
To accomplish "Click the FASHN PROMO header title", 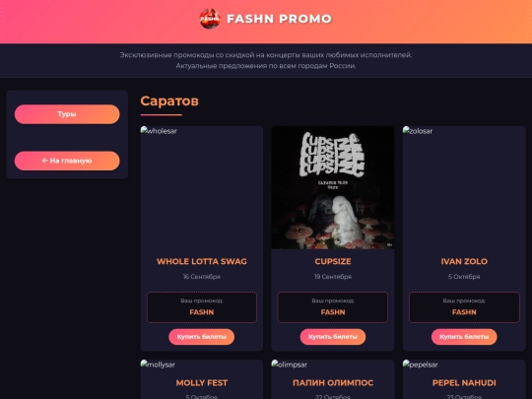I will [x=279, y=19].
